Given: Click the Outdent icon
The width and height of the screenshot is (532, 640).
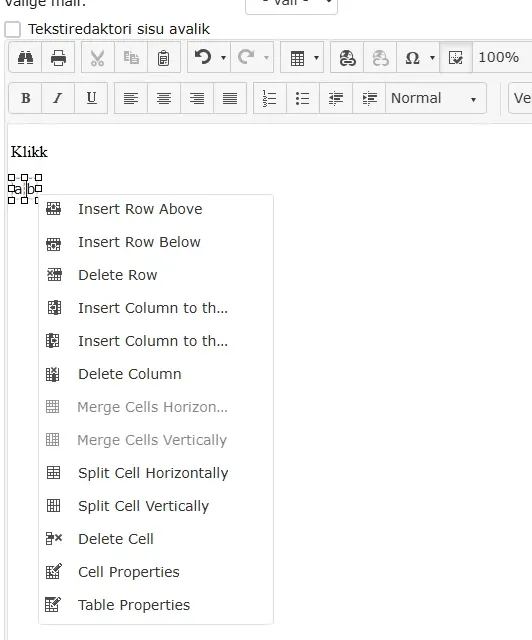Looking at the screenshot, I should coord(336,98).
